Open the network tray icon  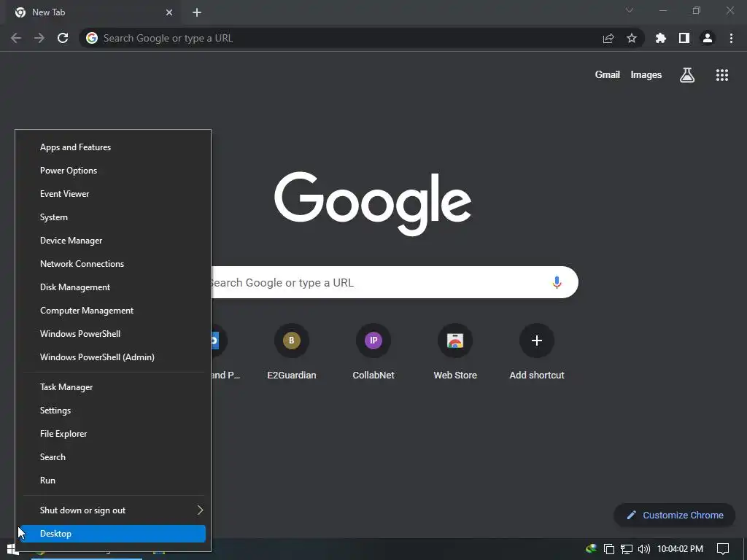[x=627, y=549]
